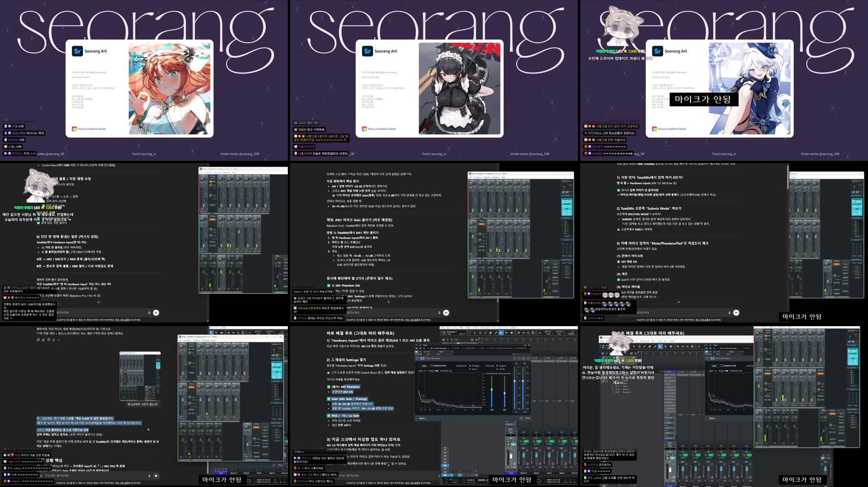Image resolution: width=868 pixels, height=487 pixels.
Task: Select the Split tool in the toolbar
Action: tap(485, 333)
